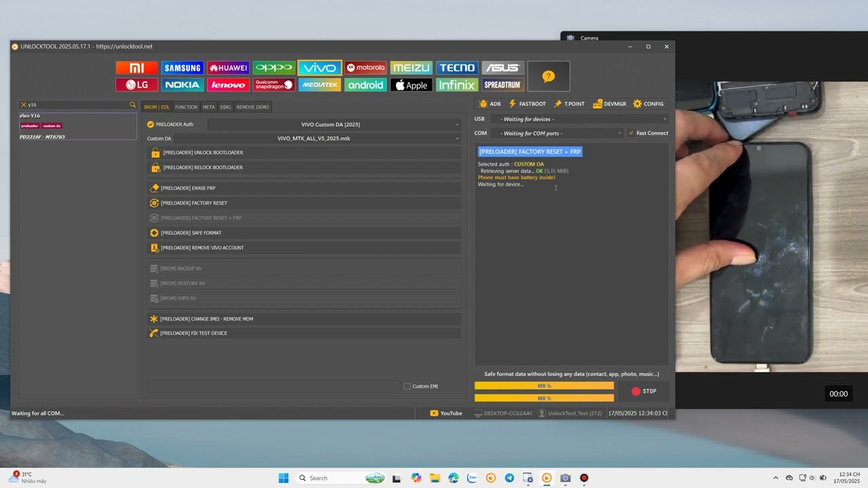Open the FASTBOOT tool
The width and height of the screenshot is (868, 488).
tap(527, 104)
